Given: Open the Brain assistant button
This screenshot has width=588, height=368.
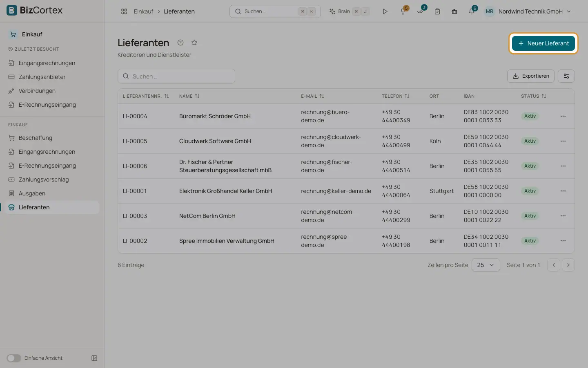Looking at the screenshot, I should click(349, 11).
